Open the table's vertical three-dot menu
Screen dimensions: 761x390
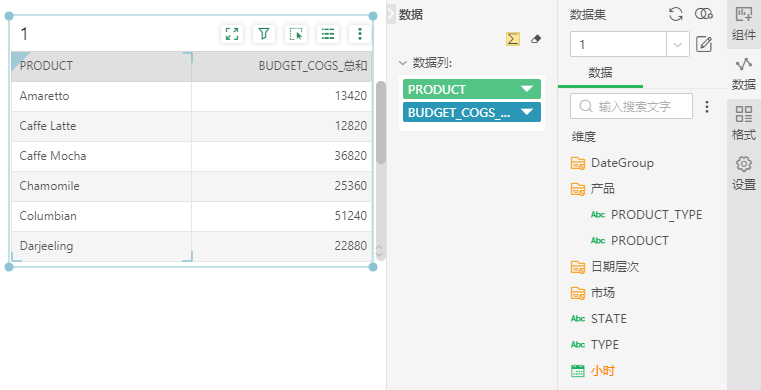tap(360, 34)
